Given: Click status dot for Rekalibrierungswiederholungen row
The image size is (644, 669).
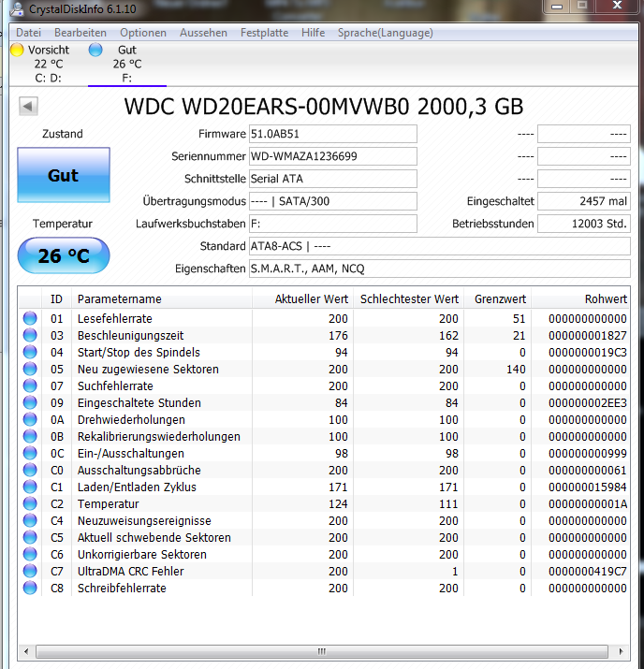Looking at the screenshot, I should 30,436.
